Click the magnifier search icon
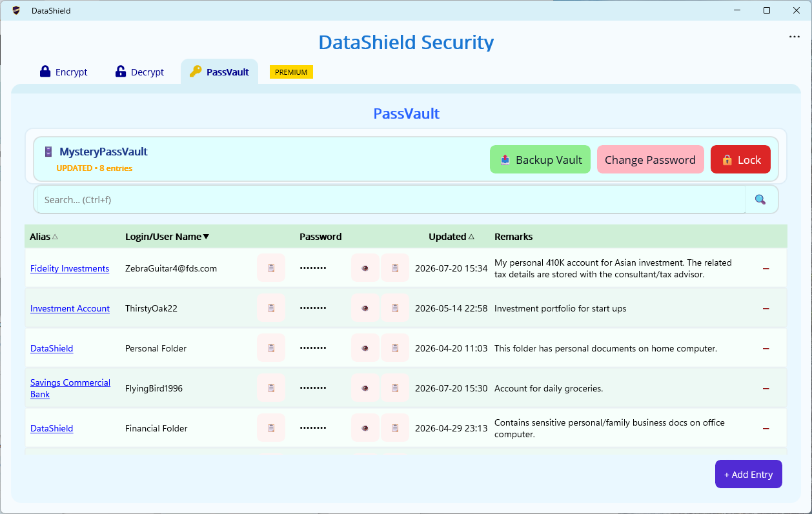The height and width of the screenshot is (514, 812). 760,199
